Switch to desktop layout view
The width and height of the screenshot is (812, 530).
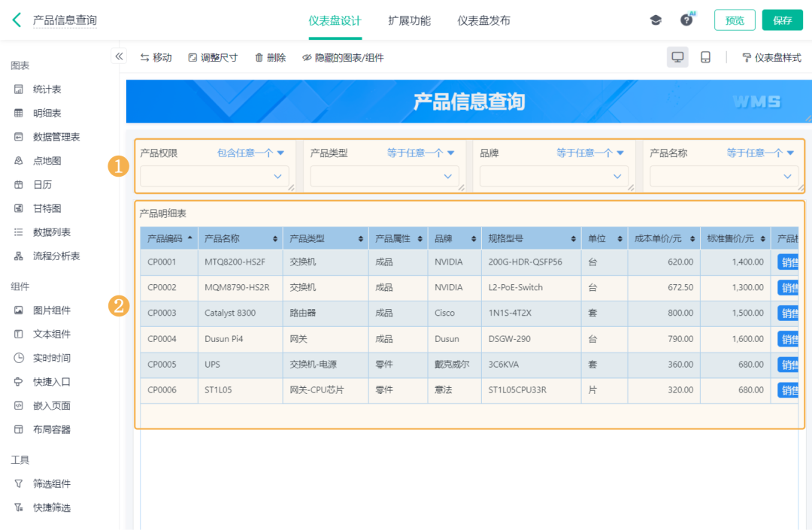tap(677, 57)
